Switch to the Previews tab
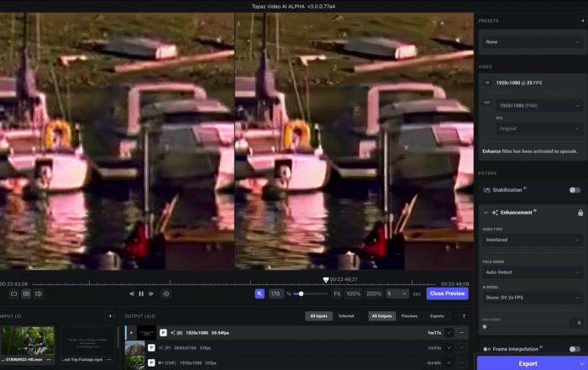Screen dimensions: 588x370 (409, 316)
